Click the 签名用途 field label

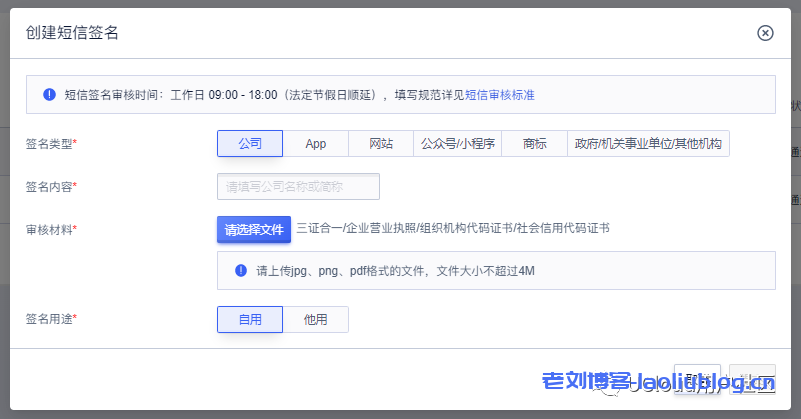coord(50,319)
